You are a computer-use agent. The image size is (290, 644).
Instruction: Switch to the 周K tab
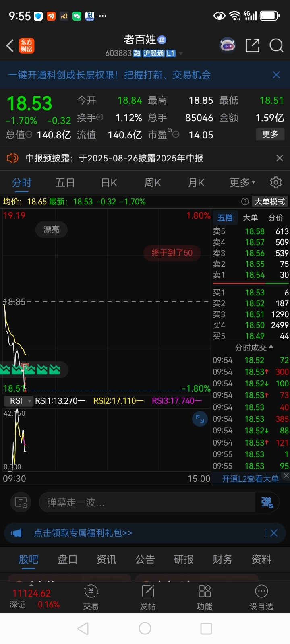pos(153,183)
